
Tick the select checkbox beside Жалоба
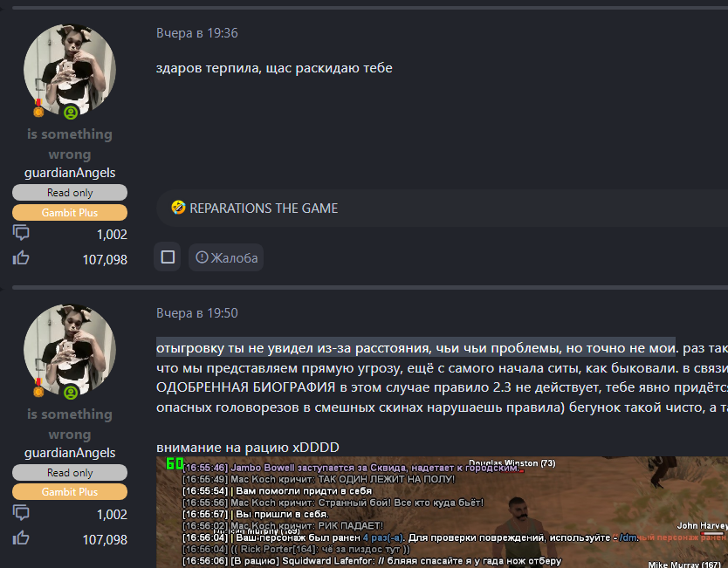(168, 257)
